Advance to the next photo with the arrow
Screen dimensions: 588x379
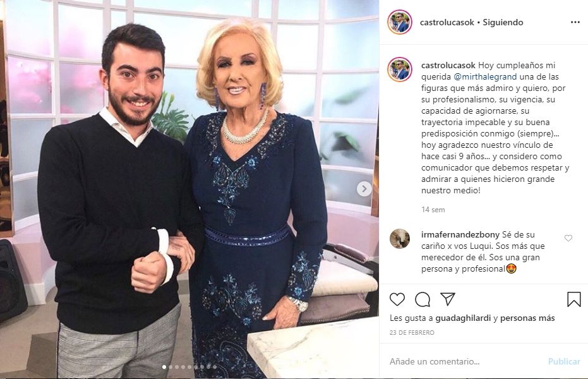[364, 189]
